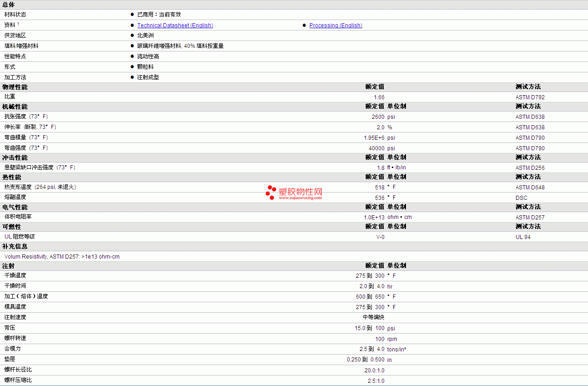Select the 流动性高 feature text
588x386 pixels.
148,56
